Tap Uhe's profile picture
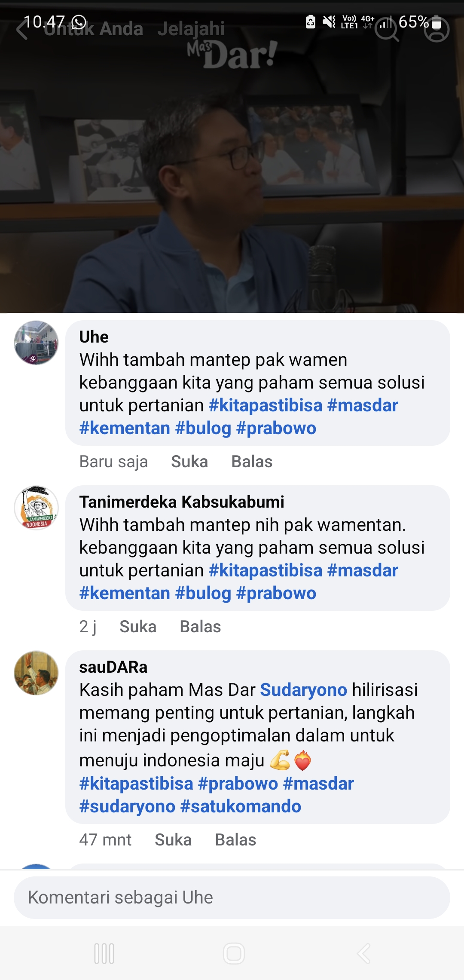464x980 pixels. click(x=36, y=343)
